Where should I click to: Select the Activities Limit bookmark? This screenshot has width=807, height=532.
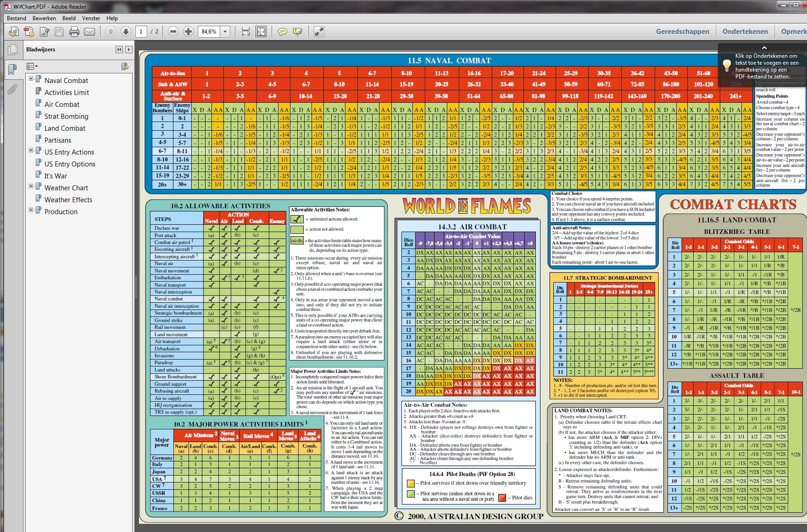point(67,92)
